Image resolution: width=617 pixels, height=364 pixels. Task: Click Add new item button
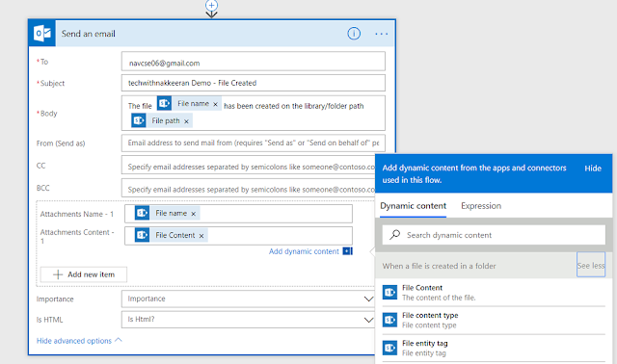tap(84, 274)
